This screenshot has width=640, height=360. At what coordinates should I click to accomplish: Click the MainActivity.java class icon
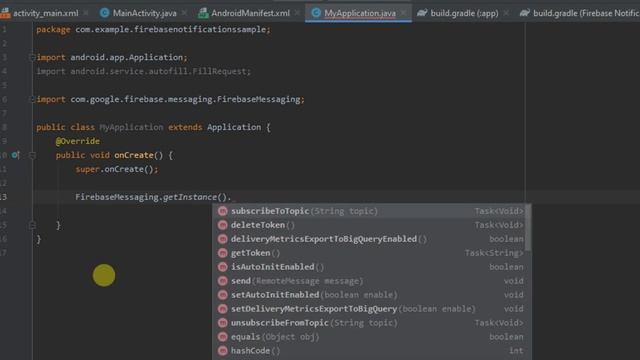click(x=105, y=13)
